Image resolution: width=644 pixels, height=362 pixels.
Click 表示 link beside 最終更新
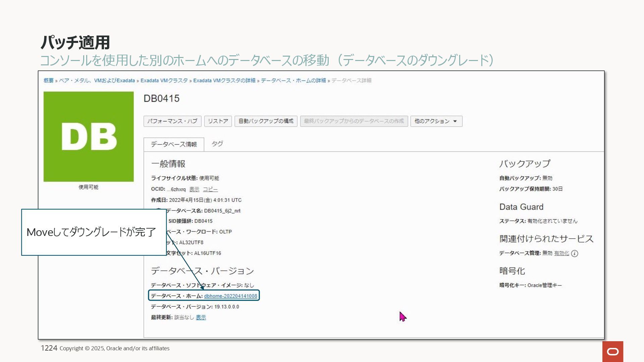point(201,317)
